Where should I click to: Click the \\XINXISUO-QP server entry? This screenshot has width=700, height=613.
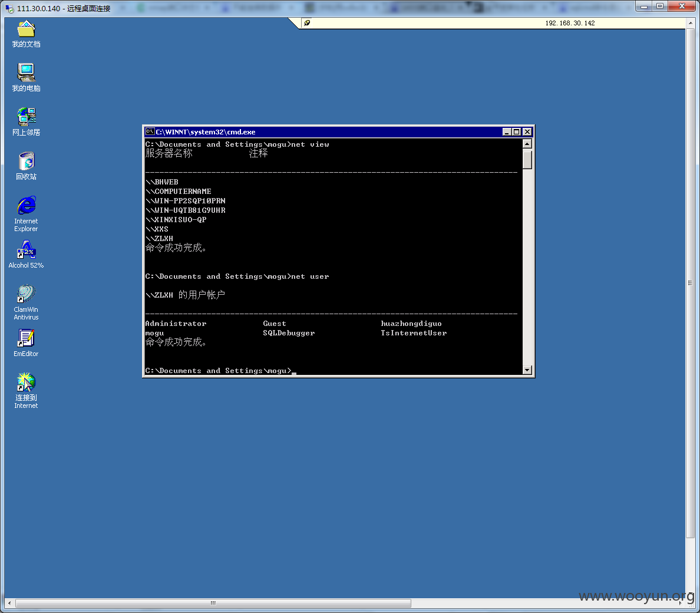tap(176, 220)
